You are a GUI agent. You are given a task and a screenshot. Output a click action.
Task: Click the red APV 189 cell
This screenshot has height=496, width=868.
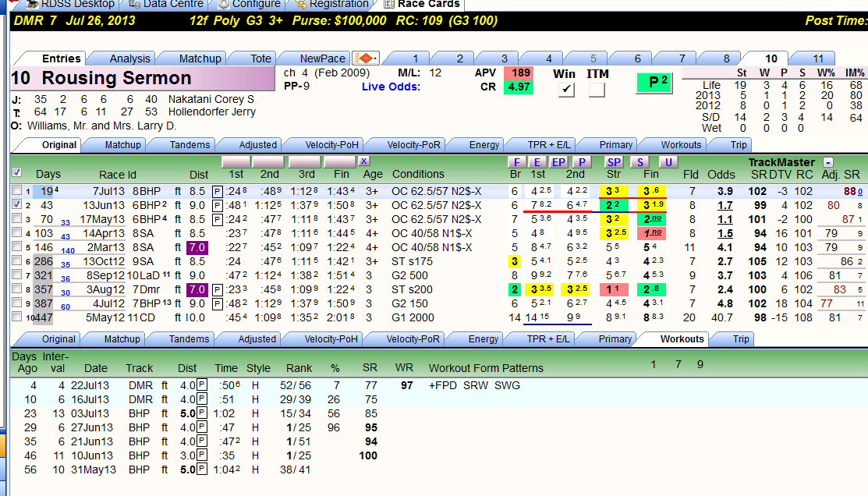coord(518,73)
